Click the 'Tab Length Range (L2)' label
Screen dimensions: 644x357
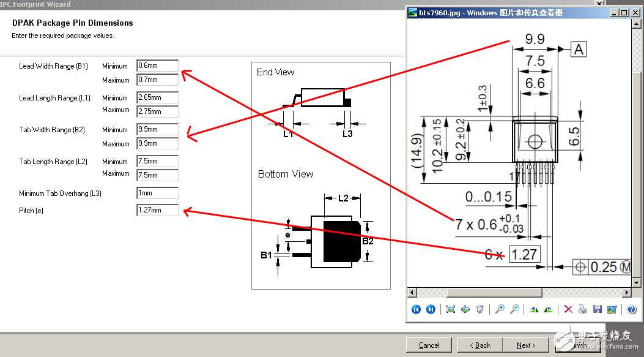53,162
